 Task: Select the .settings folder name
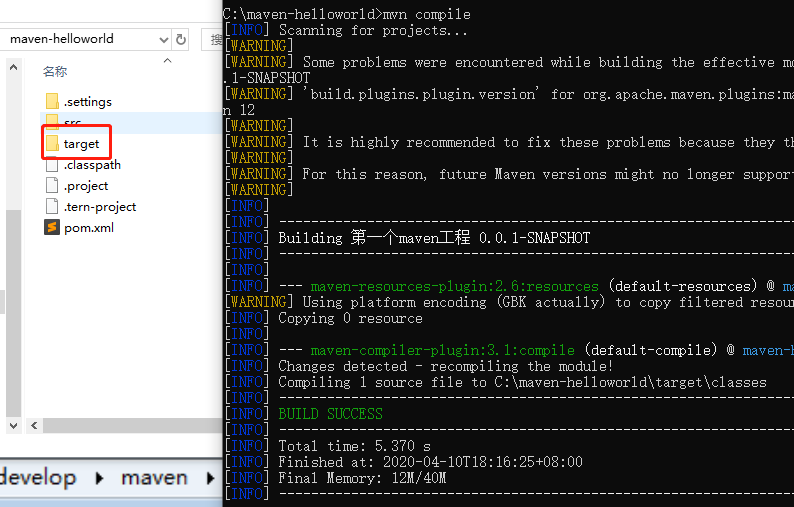pyautogui.click(x=88, y=102)
